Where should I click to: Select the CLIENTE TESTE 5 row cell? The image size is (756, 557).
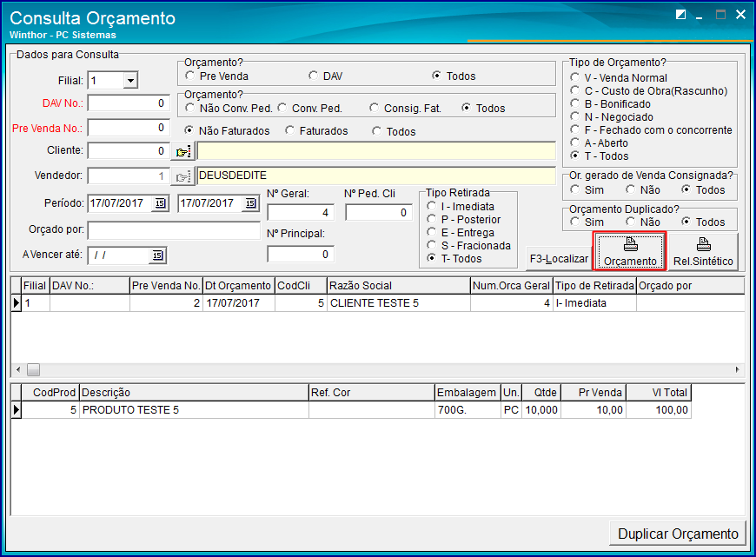click(398, 303)
